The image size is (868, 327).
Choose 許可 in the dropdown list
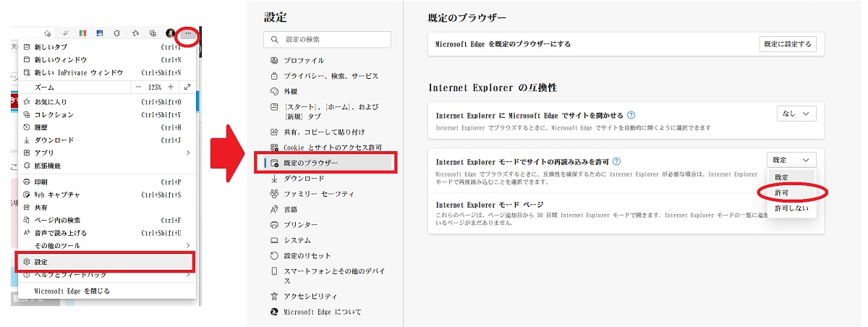click(x=791, y=193)
